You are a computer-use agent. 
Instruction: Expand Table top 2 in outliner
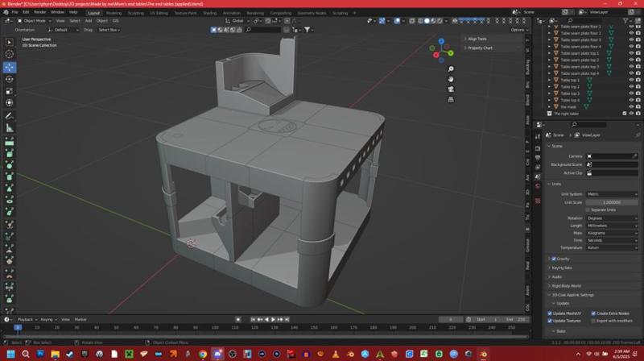point(549,87)
